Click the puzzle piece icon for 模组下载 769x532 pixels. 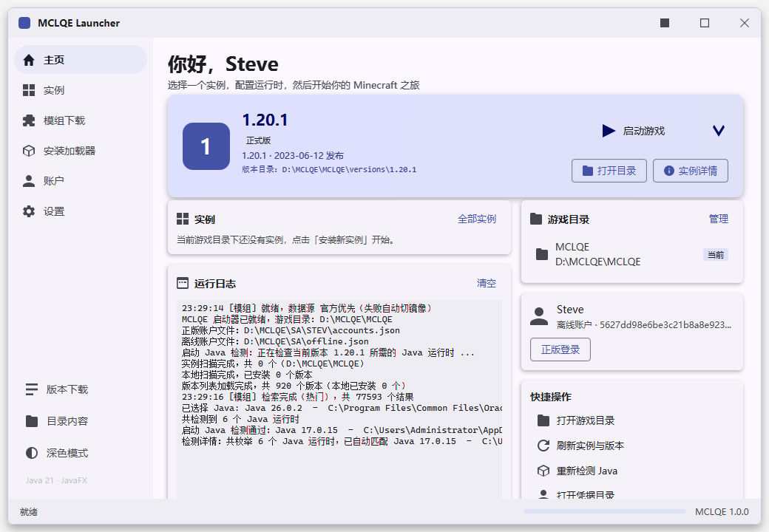[x=29, y=120]
